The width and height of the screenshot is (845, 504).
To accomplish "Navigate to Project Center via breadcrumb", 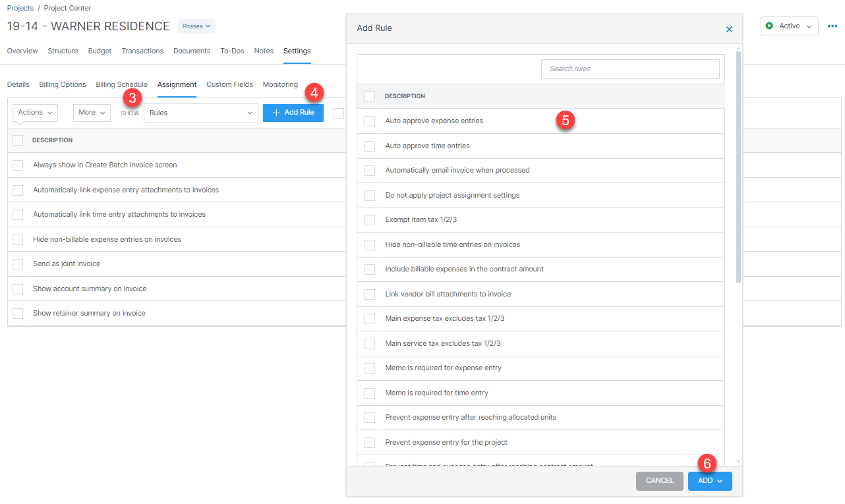I will point(67,7).
